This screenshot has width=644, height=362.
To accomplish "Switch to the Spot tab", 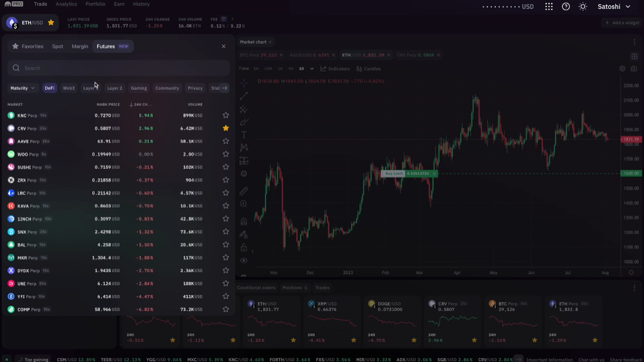I will (x=58, y=46).
